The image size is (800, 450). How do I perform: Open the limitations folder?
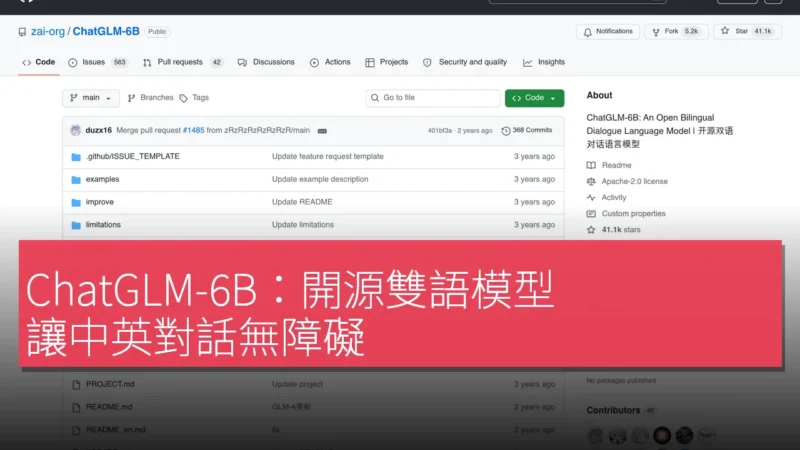103,225
